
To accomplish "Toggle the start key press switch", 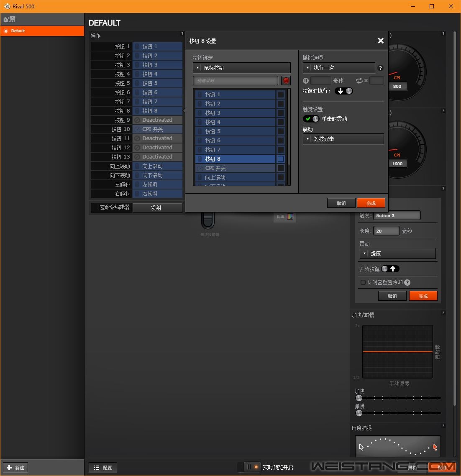I will click(390, 269).
